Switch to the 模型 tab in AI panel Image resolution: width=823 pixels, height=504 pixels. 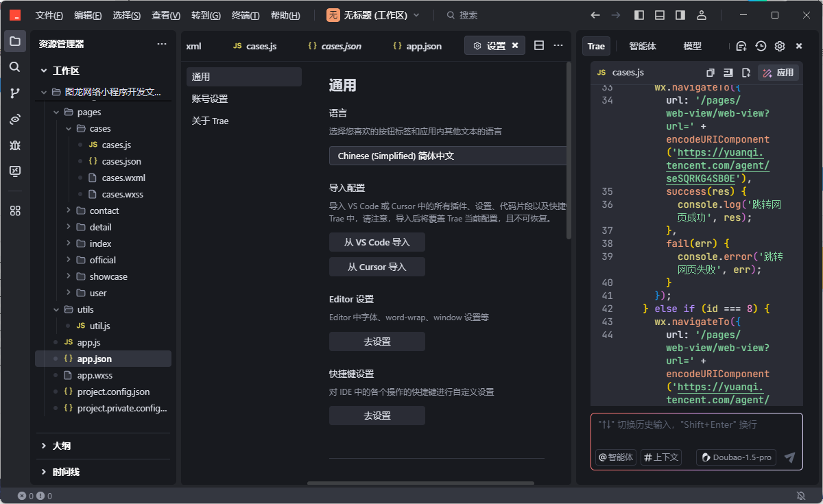(693, 46)
